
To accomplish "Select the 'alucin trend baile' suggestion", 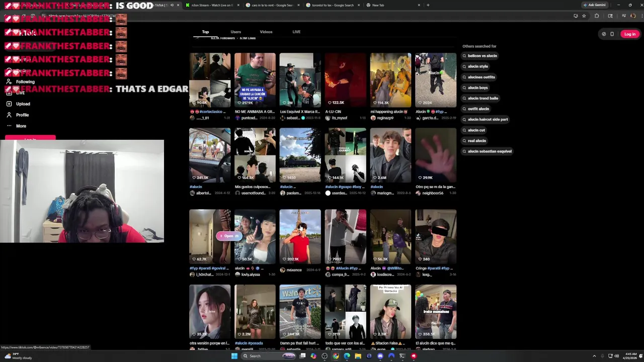I will (x=480, y=98).
